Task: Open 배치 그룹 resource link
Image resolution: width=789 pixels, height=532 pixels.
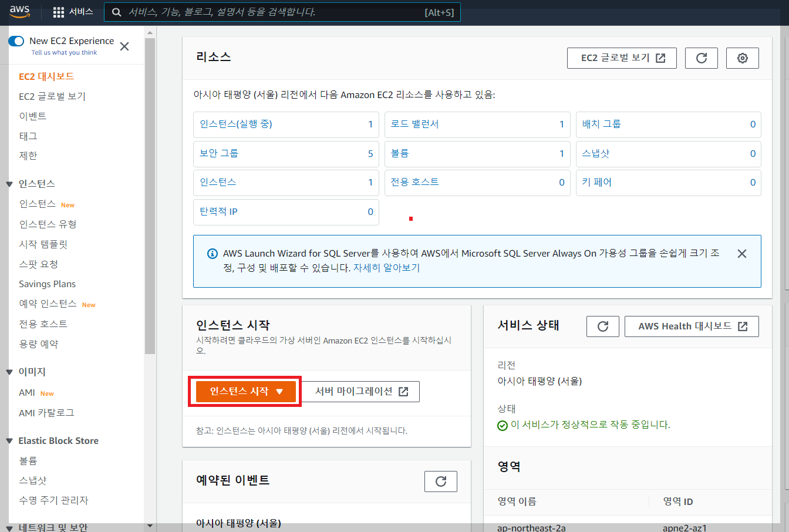Action: (x=602, y=124)
